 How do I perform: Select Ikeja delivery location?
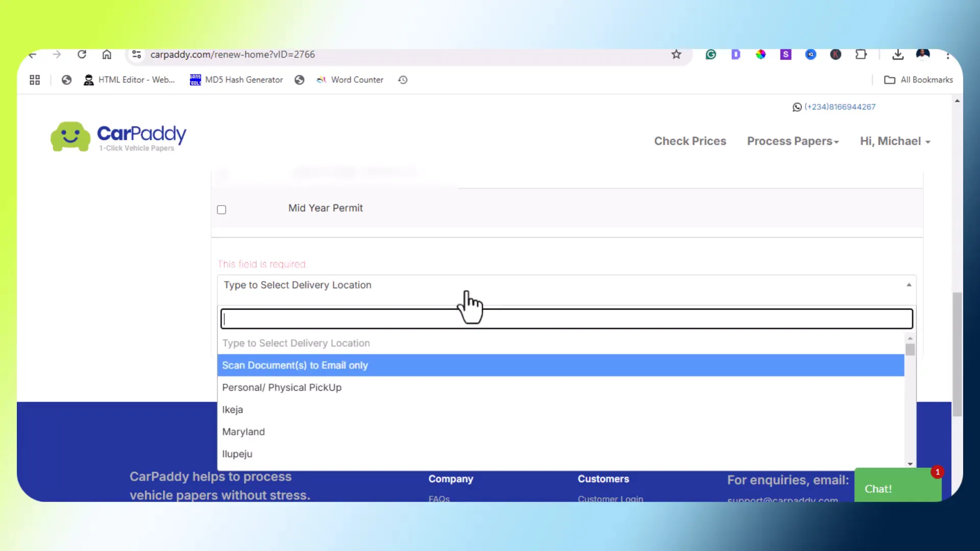(x=560, y=410)
